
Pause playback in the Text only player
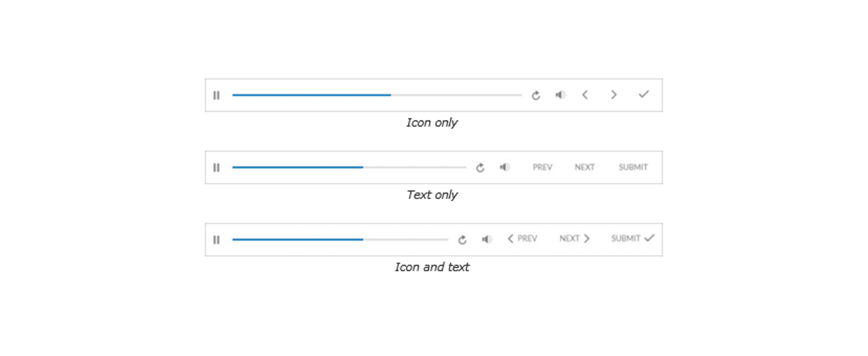pyautogui.click(x=216, y=168)
